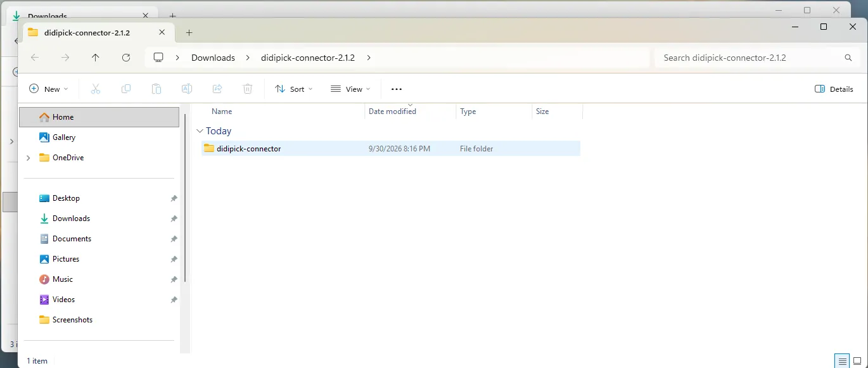Viewport: 868px width, 368px height.
Task: Go back using the Back arrow
Action: coord(35,58)
